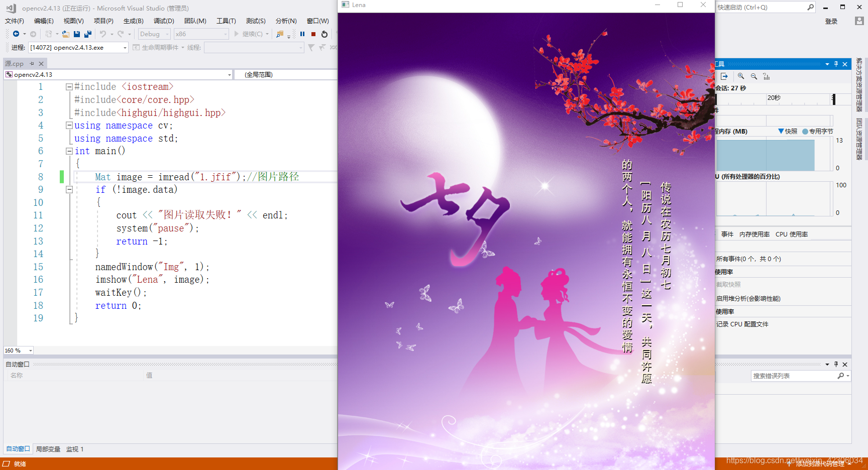
Task: Click the reset view chart icon
Action: point(767,76)
